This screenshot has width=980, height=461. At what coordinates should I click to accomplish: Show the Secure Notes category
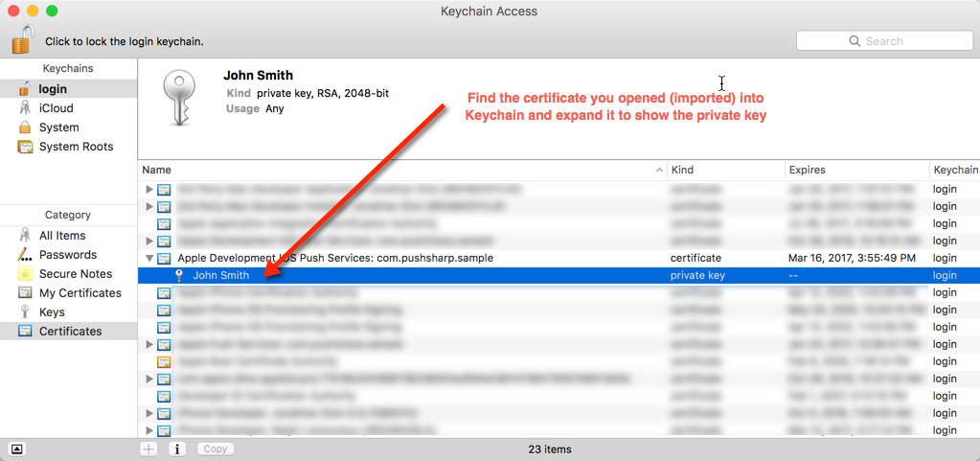pyautogui.click(x=69, y=274)
